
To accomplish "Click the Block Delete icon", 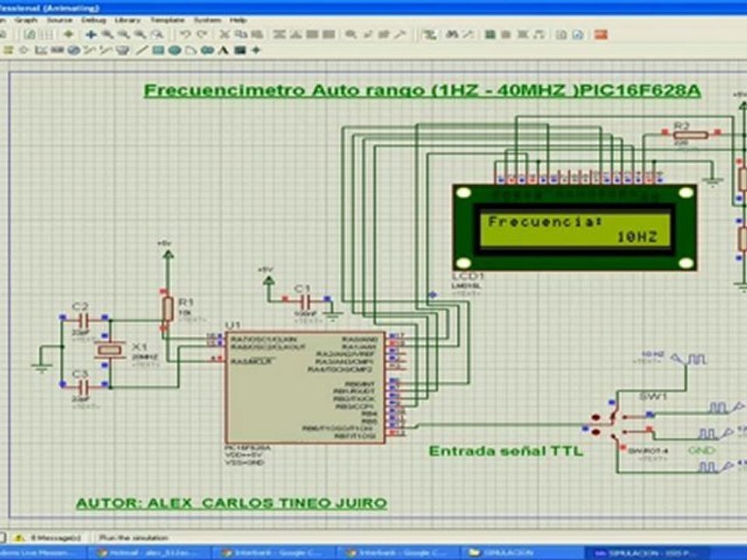I will tap(328, 35).
